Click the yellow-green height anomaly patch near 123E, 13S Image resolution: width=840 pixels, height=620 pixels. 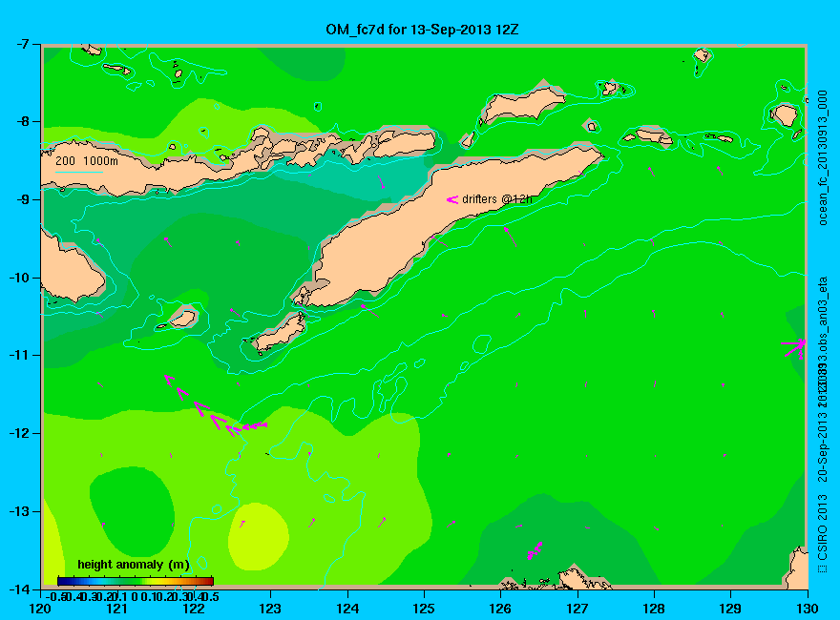(259, 536)
